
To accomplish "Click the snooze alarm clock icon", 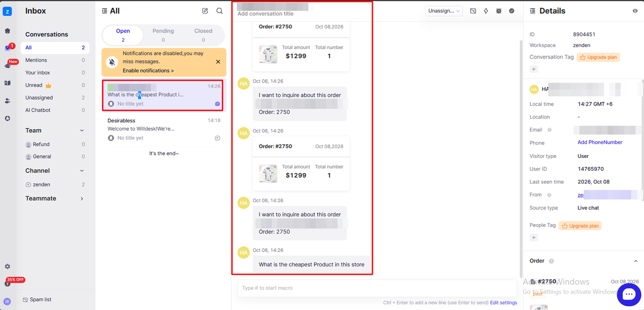I will (x=499, y=11).
